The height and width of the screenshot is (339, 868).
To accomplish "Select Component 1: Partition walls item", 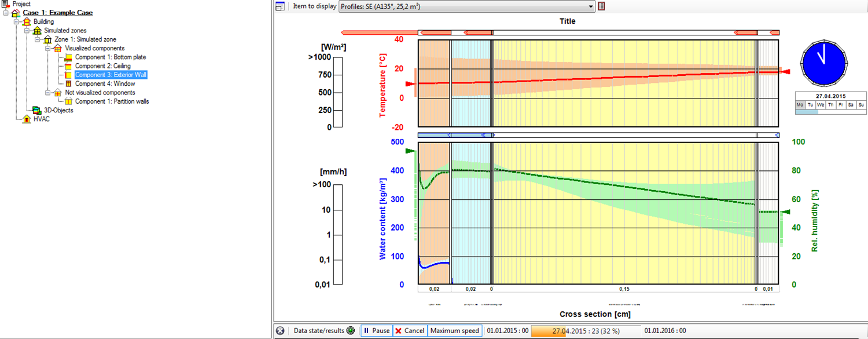I will [112, 101].
